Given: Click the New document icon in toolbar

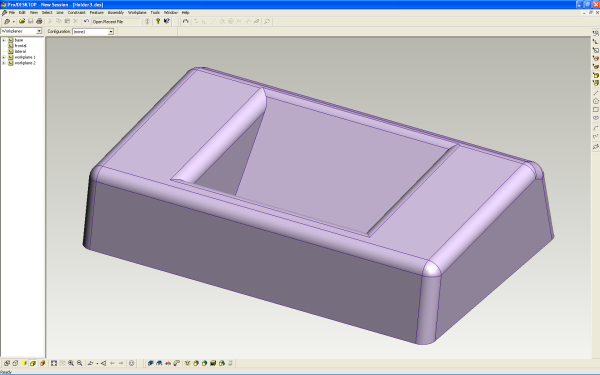Looking at the screenshot, I should point(7,21).
